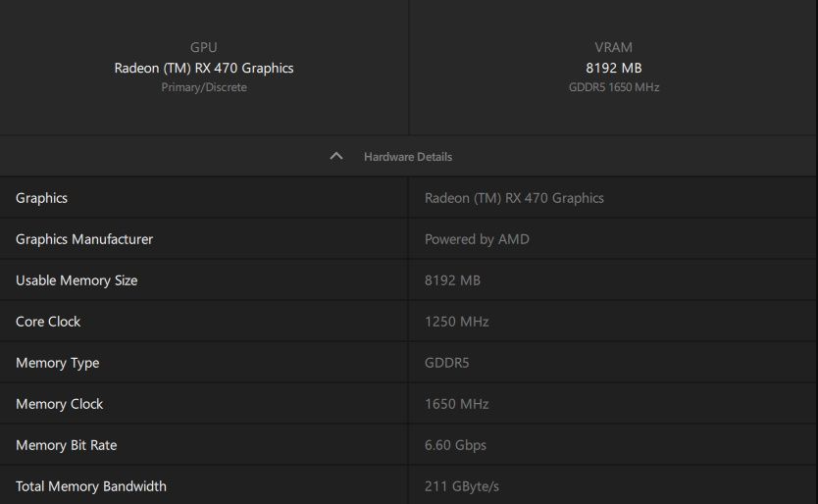818x504 pixels.
Task: Click Radeon RX 470 Graphics value in table
Action: pos(514,198)
